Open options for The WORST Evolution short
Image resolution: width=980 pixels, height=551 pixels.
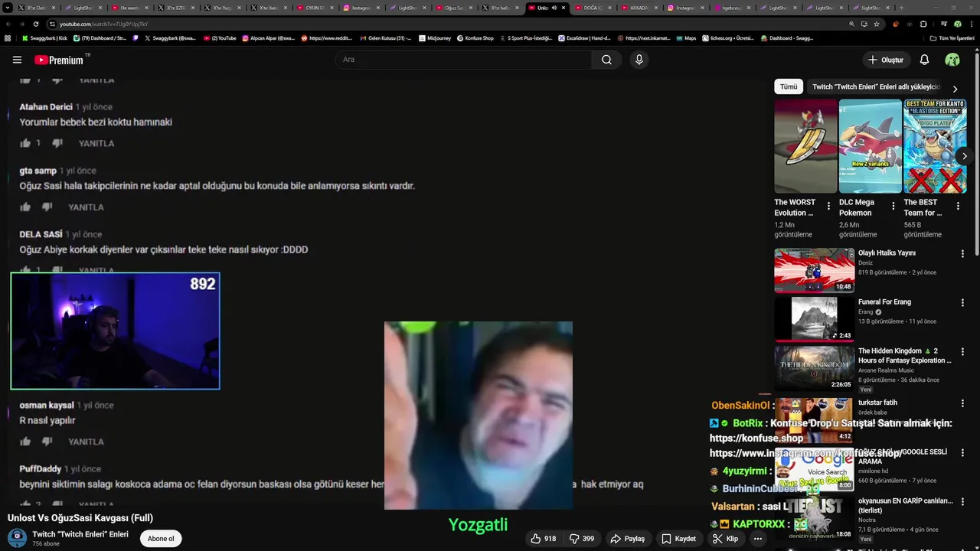pos(828,206)
